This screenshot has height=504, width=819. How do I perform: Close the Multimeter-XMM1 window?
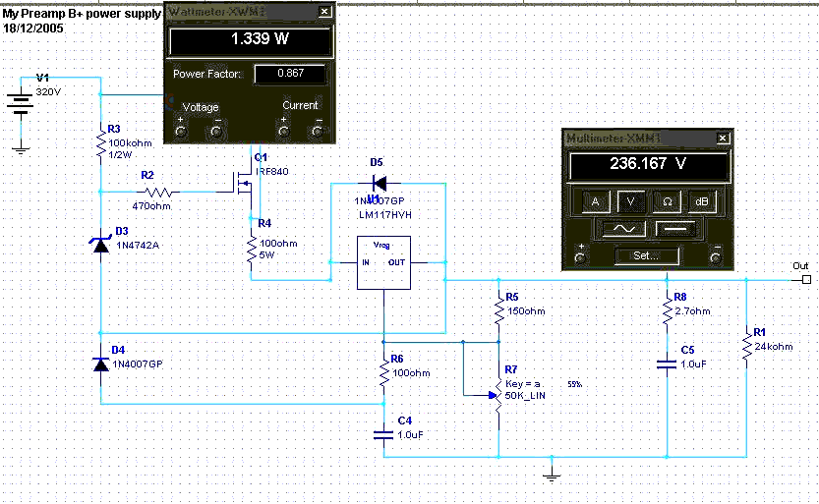click(x=723, y=138)
